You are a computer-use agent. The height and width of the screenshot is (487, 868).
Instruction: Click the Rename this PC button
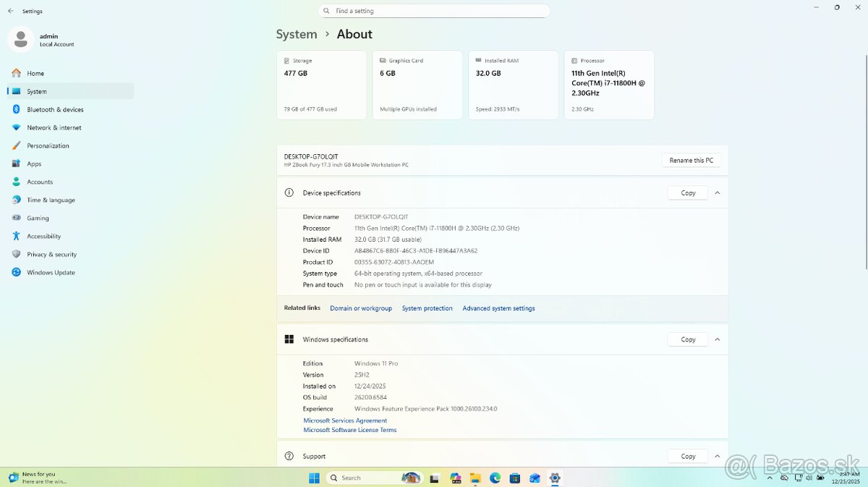691,160
